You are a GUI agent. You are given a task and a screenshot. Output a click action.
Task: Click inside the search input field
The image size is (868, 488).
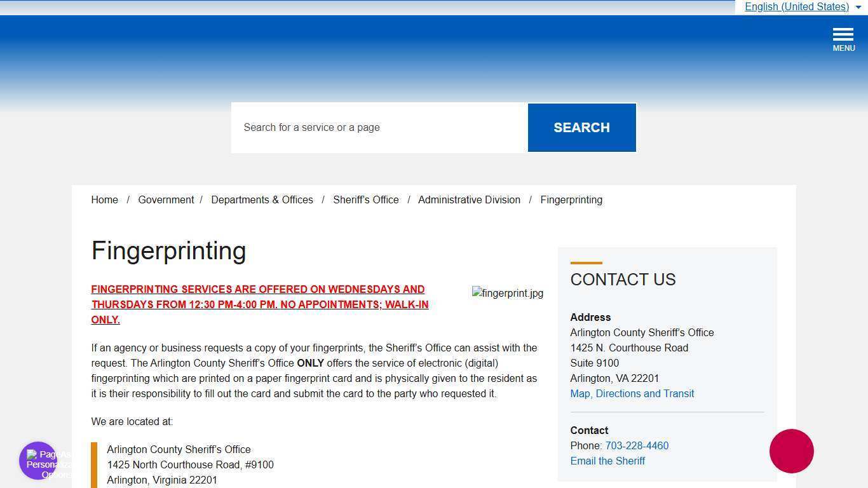coord(379,127)
